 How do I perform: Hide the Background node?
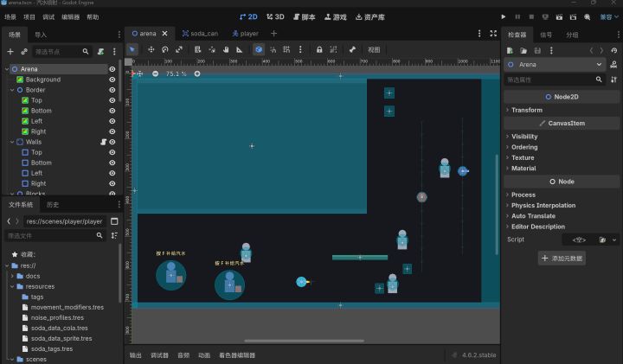112,80
